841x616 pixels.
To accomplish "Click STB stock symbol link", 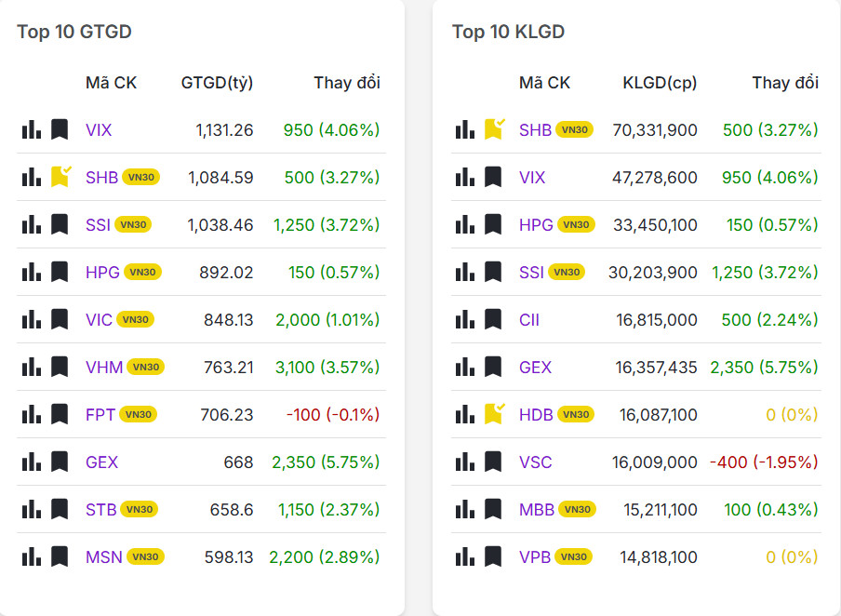I will tap(100, 510).
